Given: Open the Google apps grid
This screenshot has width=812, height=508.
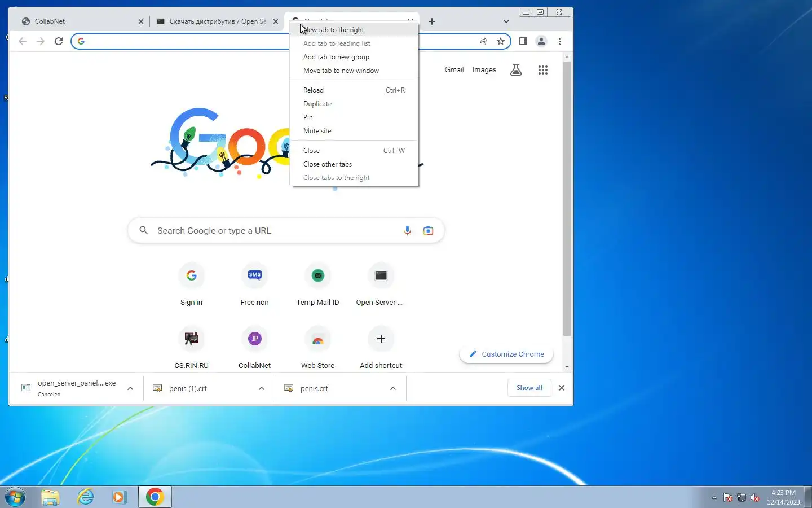Looking at the screenshot, I should (543, 70).
